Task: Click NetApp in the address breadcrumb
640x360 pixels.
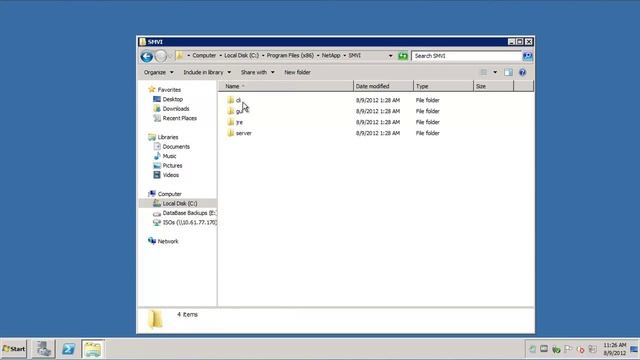Action: (x=331, y=56)
